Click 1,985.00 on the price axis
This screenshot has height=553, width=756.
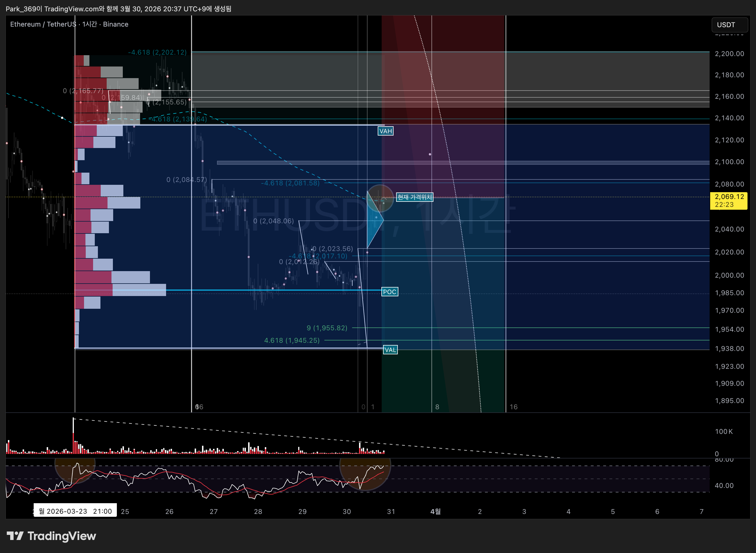[729, 293]
